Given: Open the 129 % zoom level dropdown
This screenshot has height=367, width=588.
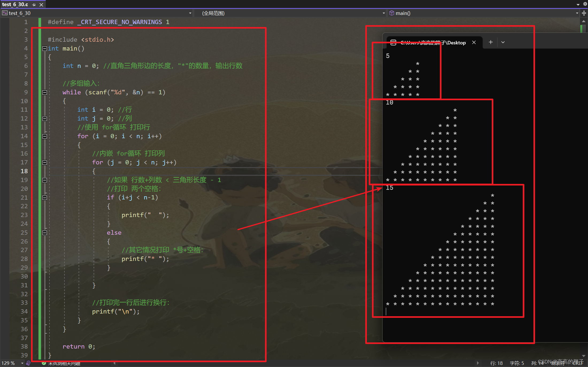Looking at the screenshot, I should click(x=22, y=363).
